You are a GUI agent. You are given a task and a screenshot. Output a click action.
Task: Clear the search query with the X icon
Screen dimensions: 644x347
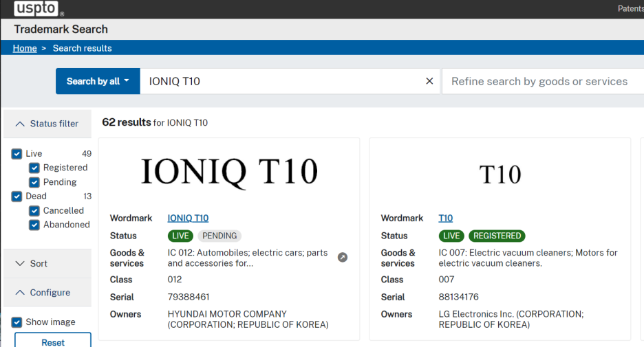(429, 81)
